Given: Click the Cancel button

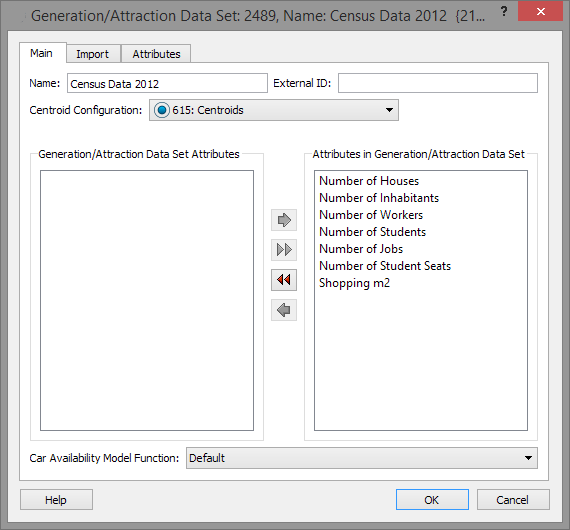Looking at the screenshot, I should [x=513, y=500].
